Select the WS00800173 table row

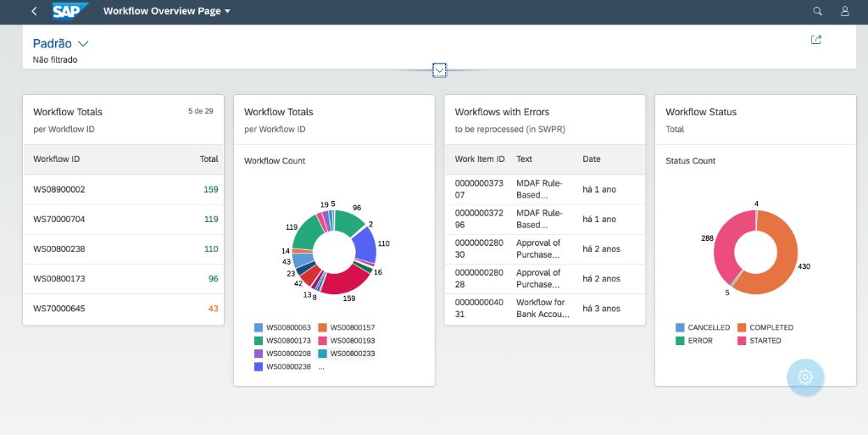[124, 279]
